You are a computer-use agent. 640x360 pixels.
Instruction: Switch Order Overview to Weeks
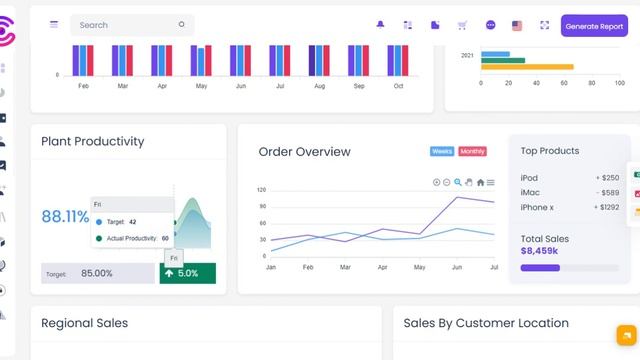(x=442, y=151)
